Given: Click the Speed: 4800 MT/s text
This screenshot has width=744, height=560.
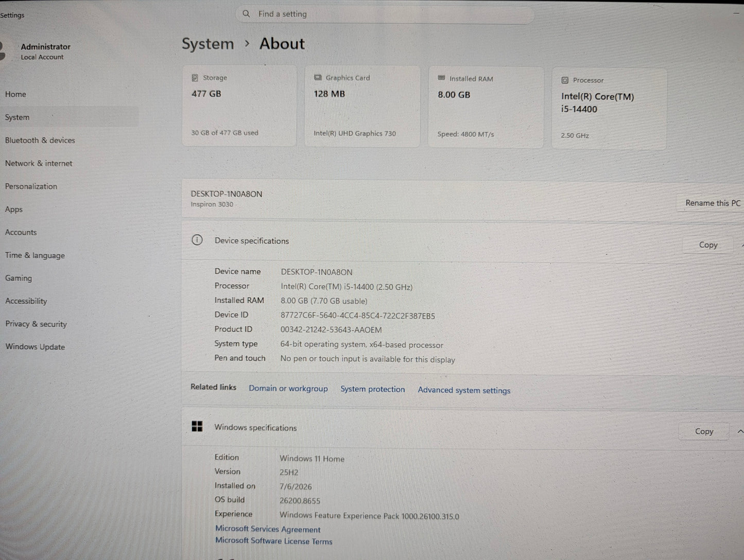Looking at the screenshot, I should point(465,134).
